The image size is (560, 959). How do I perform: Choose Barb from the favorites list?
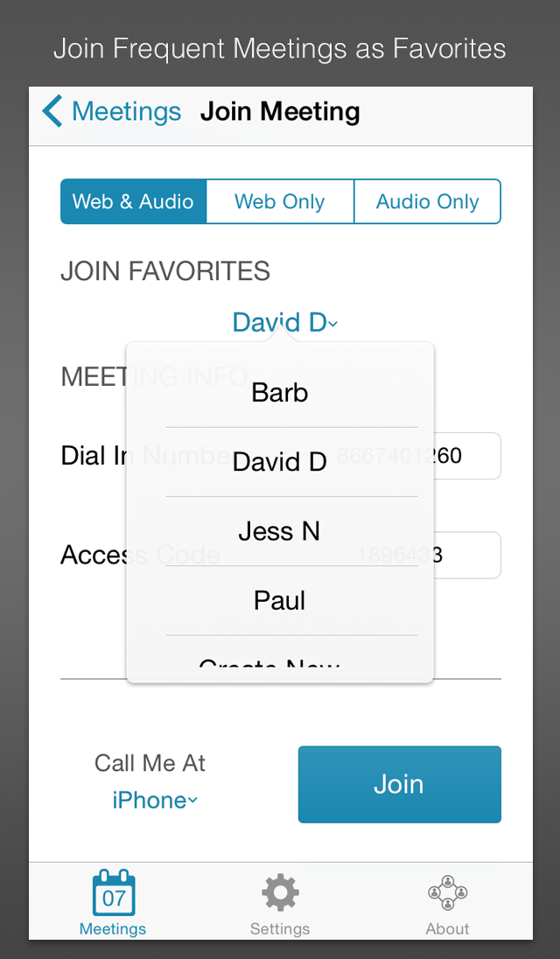click(x=280, y=393)
